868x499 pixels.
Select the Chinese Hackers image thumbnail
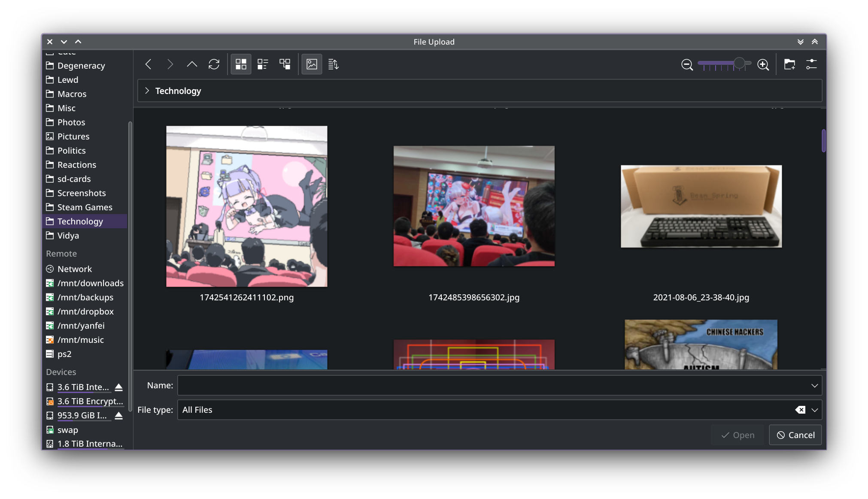point(701,345)
